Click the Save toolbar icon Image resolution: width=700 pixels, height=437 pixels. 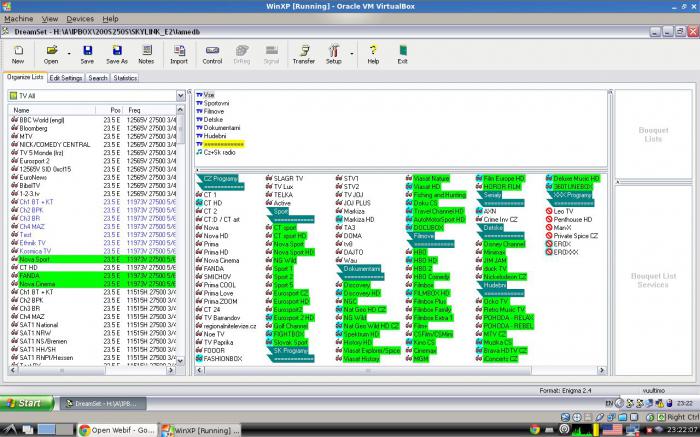(x=87, y=54)
